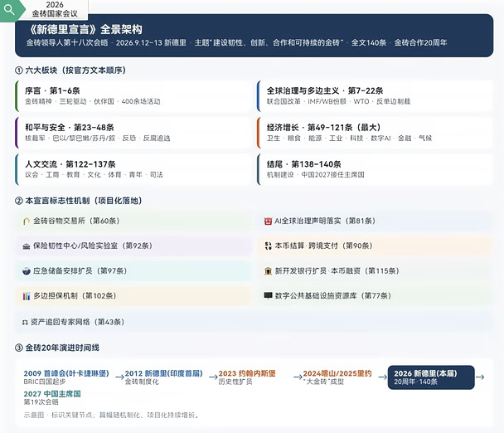Select 2012 新德里(印度首届) timeline node
Screen dimensions: 504x433
click(x=164, y=373)
